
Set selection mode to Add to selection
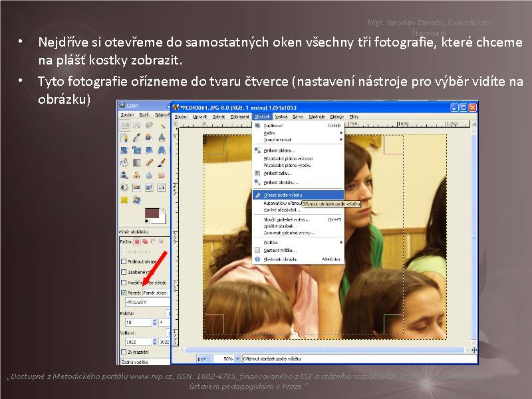coord(145,241)
